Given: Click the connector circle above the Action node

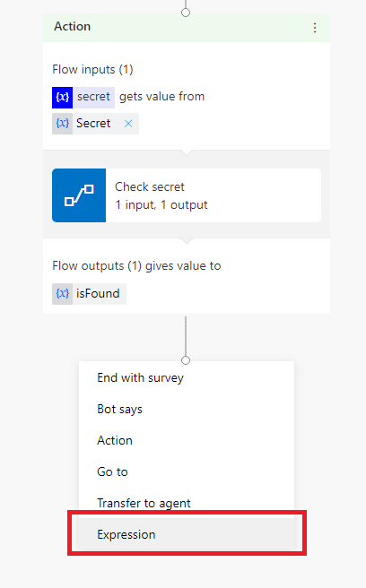Looking at the screenshot, I should (x=186, y=13).
